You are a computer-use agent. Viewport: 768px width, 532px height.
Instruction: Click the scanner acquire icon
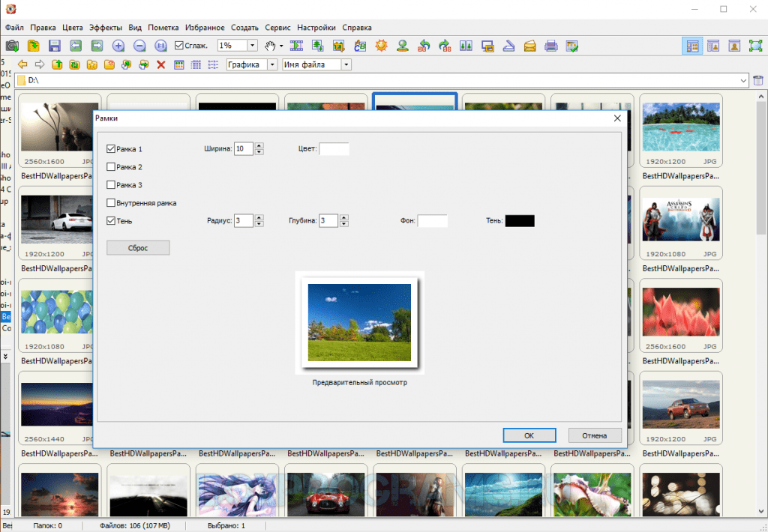pos(508,46)
